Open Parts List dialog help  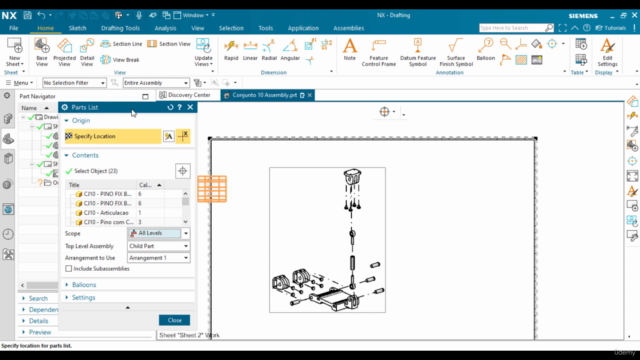[180, 107]
